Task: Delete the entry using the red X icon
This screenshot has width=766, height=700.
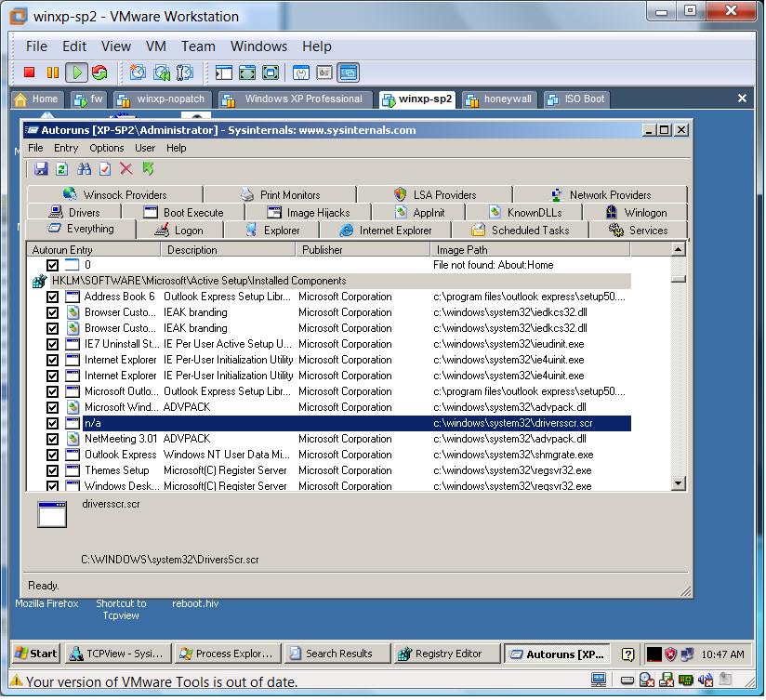Action: [x=126, y=169]
